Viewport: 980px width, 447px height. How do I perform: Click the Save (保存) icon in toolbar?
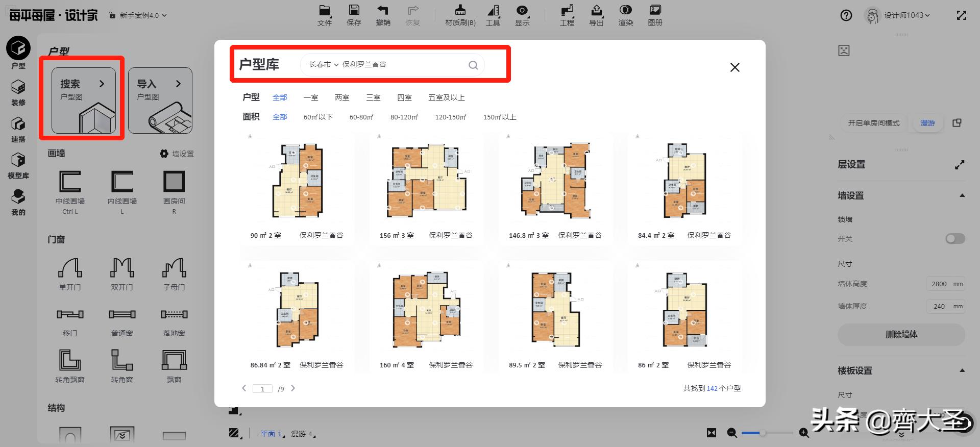click(354, 11)
